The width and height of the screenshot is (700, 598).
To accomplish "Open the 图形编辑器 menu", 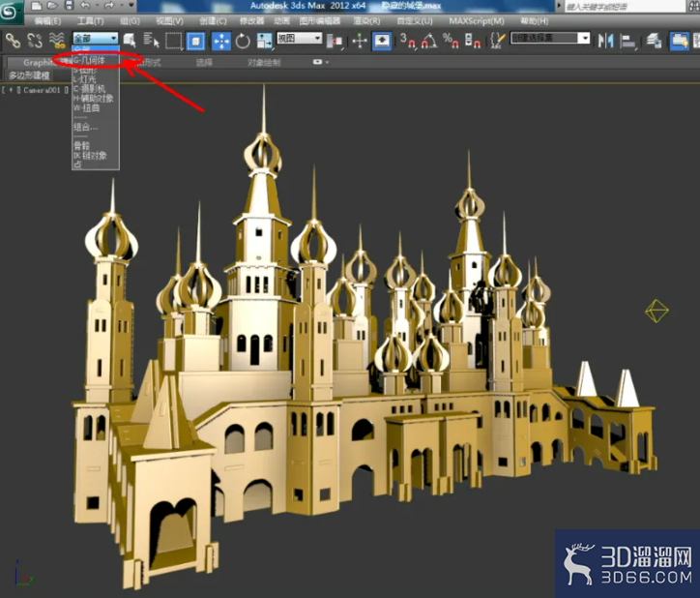I will (320, 21).
